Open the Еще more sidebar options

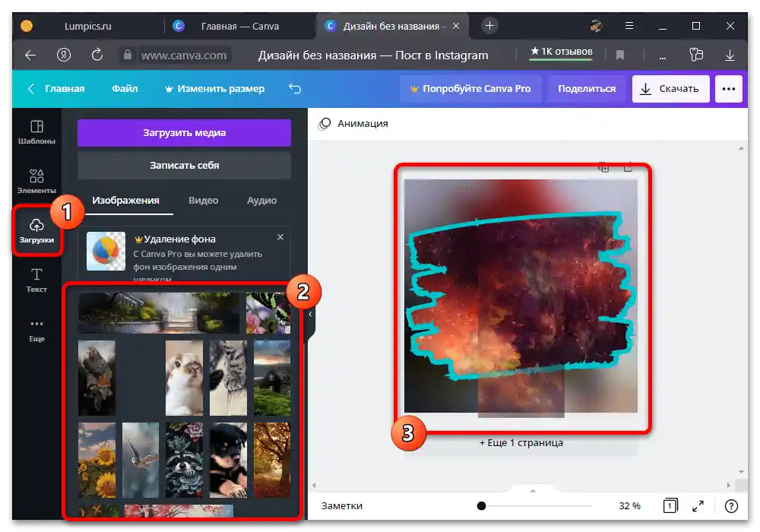36,331
